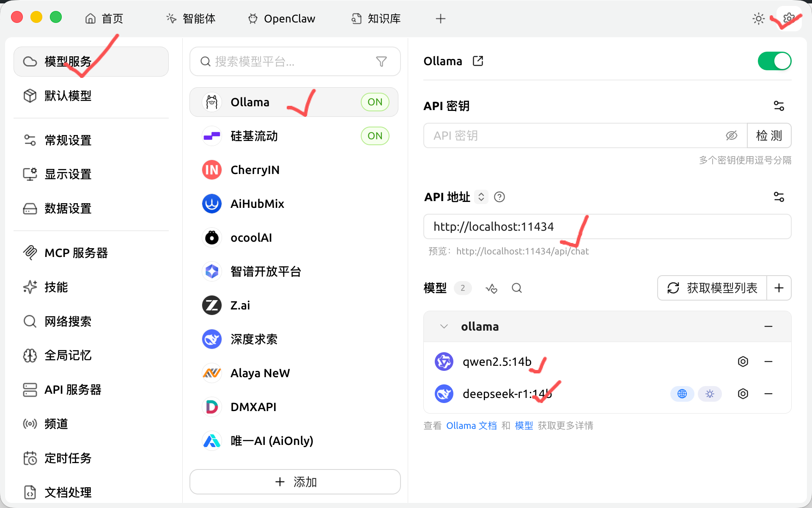Open 网络搜索 settings section
Viewport: 812px width, 508px height.
[91, 321]
